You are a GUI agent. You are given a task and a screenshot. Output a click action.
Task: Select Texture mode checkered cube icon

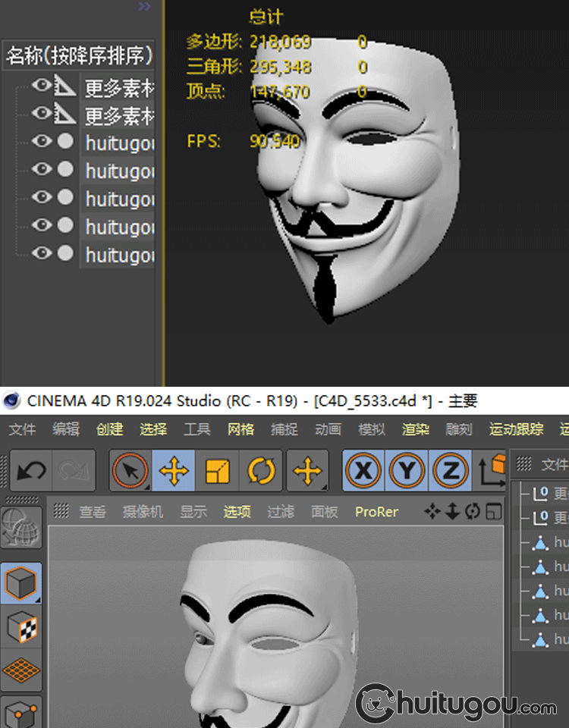21,627
